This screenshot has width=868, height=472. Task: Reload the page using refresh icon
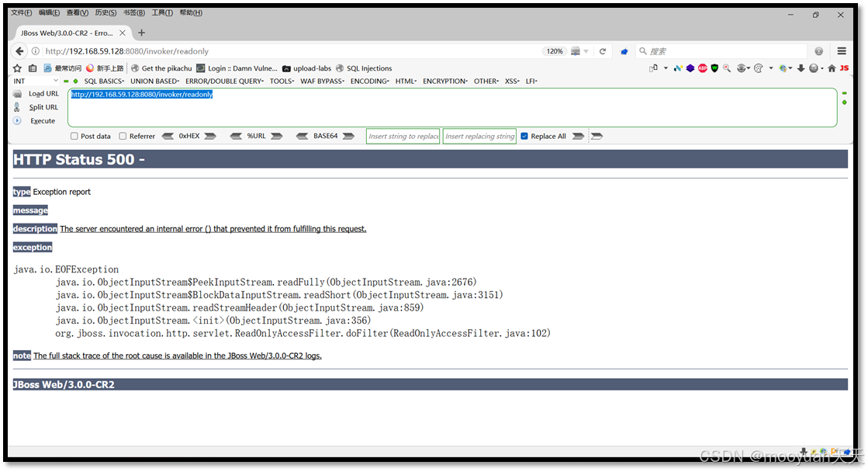(602, 51)
